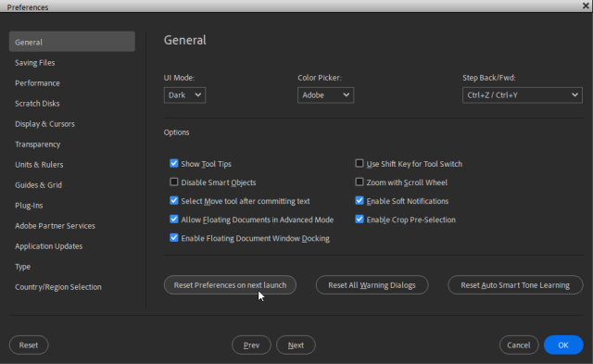Click Reset All Warning Dialogs button
593x364 pixels.
pos(372,285)
